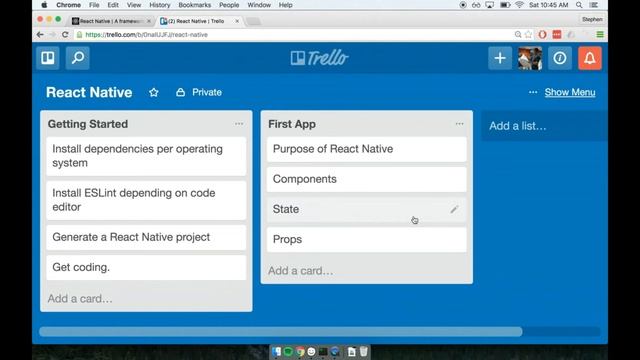
Task: Open card Install dependencies per operating system
Action: pyautogui.click(x=146, y=156)
